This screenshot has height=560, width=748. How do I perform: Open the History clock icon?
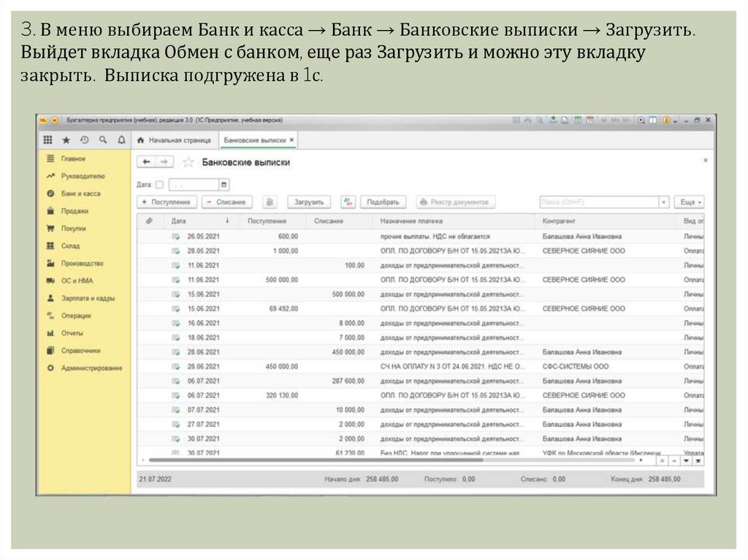pos(85,140)
